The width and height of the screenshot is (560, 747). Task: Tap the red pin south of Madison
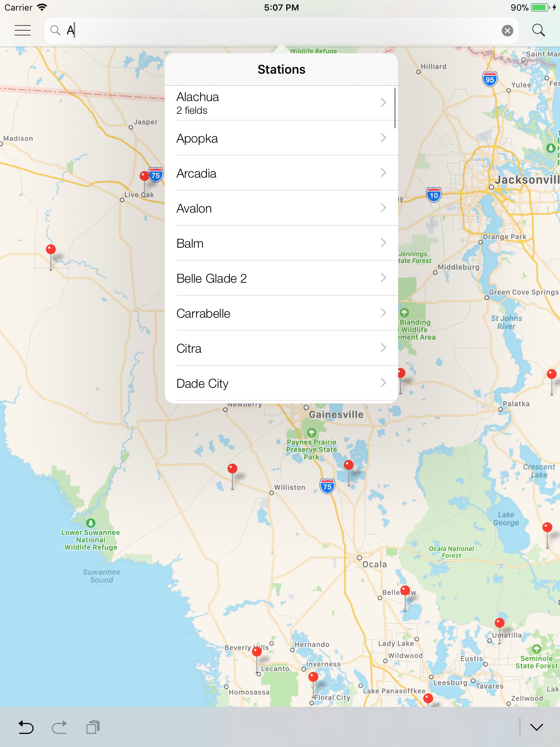coord(51,249)
